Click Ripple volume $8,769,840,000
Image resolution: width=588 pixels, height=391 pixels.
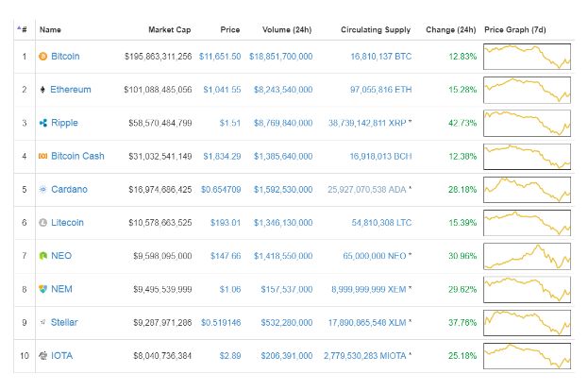(283, 123)
